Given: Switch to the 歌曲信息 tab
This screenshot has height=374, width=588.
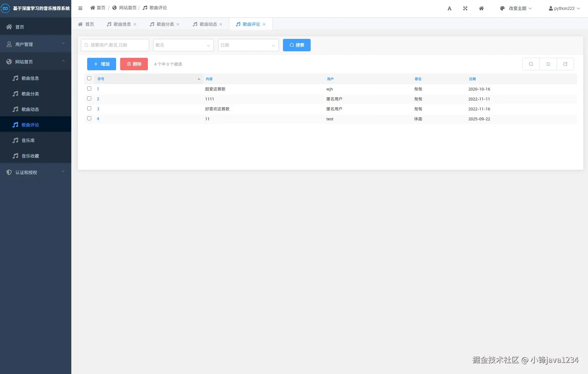Looking at the screenshot, I should tap(119, 24).
